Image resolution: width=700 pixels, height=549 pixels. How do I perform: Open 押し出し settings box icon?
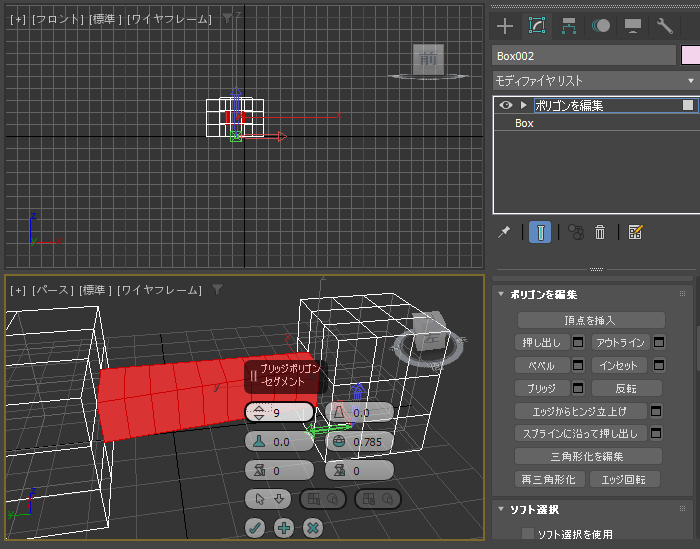coord(578,342)
